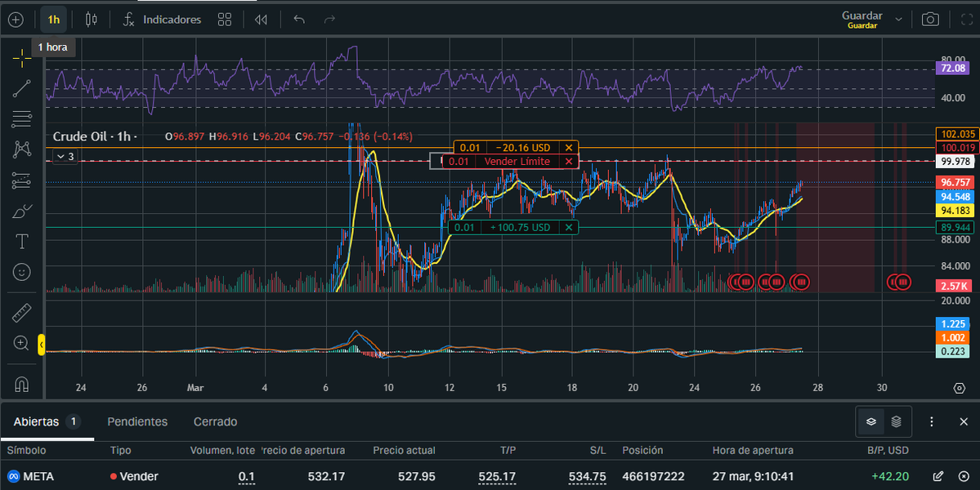The height and width of the screenshot is (490, 980).
Task: Click the META symbol row
Action: tap(490, 476)
